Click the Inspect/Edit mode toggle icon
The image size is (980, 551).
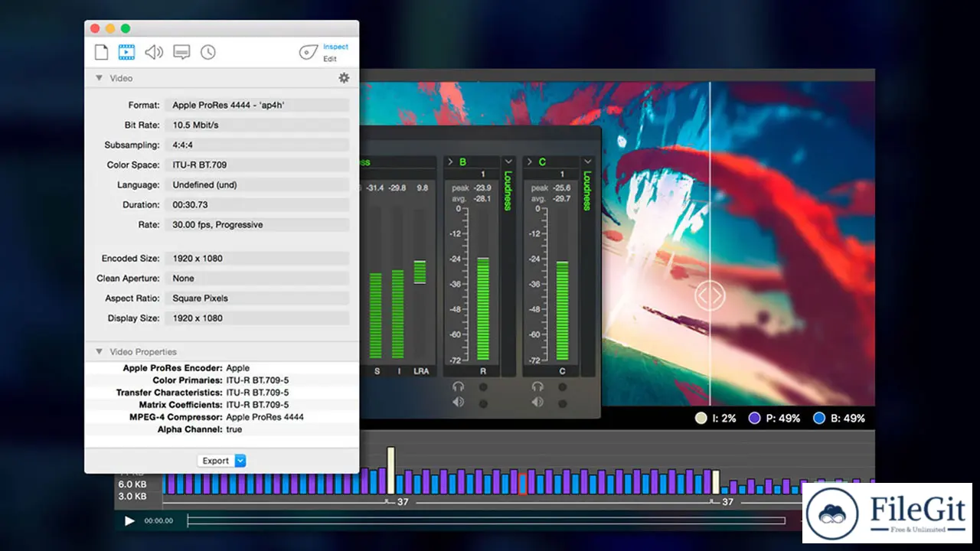point(308,53)
